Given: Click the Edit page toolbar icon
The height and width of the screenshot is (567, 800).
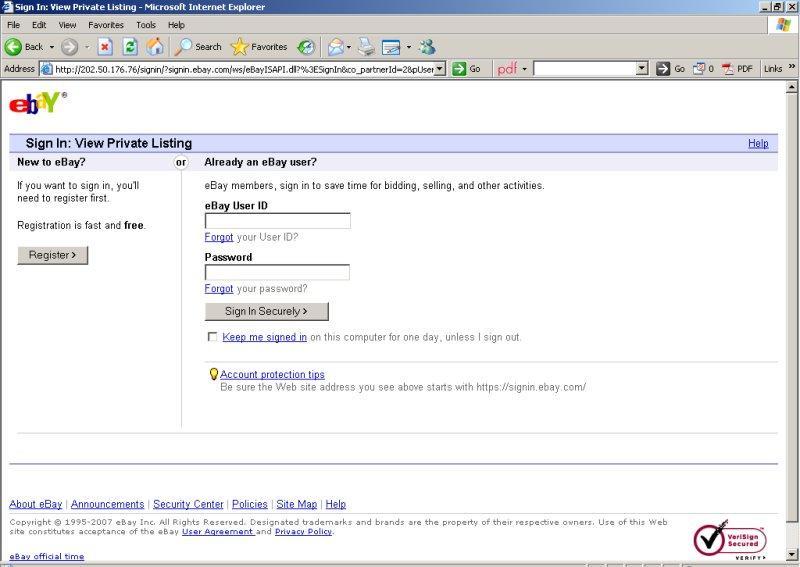Looking at the screenshot, I should click(x=391, y=47).
